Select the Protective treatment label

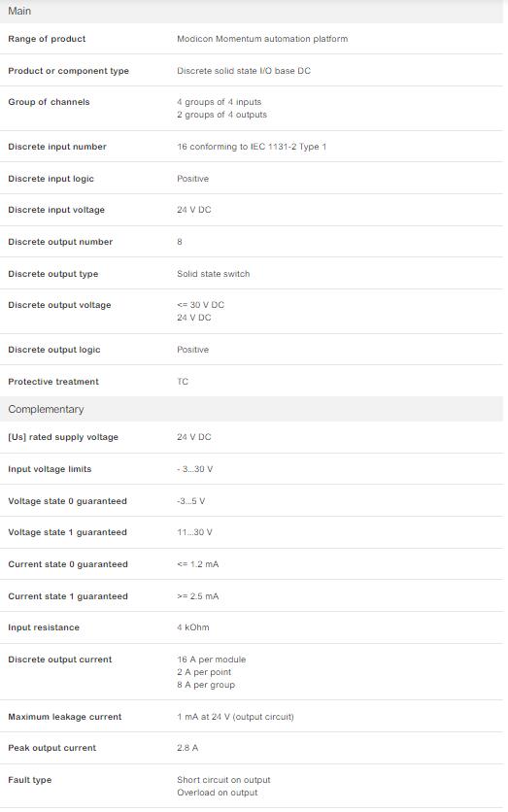pos(53,382)
